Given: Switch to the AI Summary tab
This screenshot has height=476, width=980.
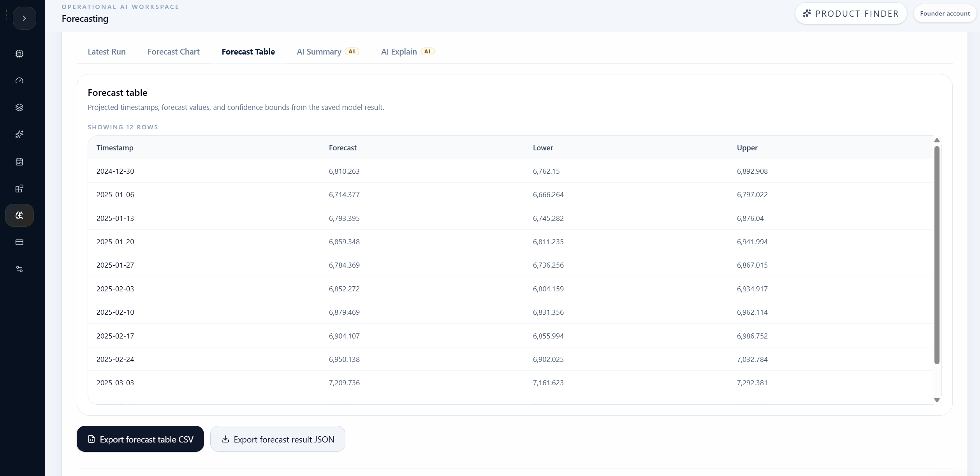Looking at the screenshot, I should [328, 51].
